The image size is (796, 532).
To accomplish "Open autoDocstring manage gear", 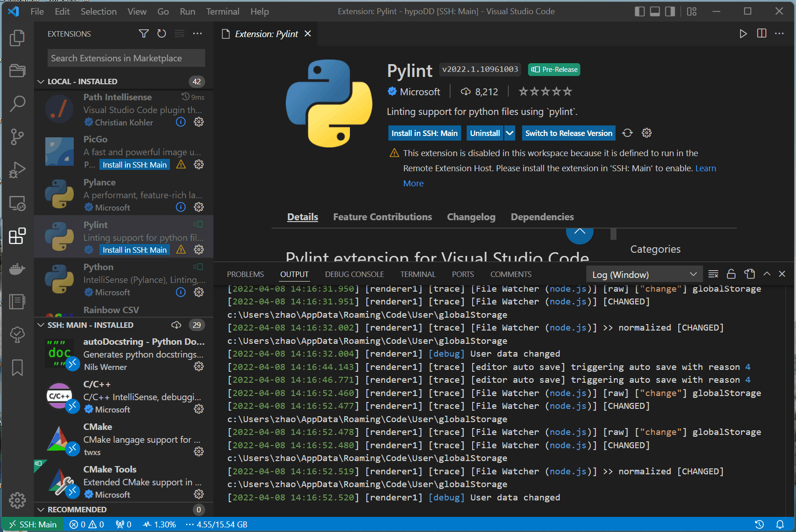I will 199,366.
